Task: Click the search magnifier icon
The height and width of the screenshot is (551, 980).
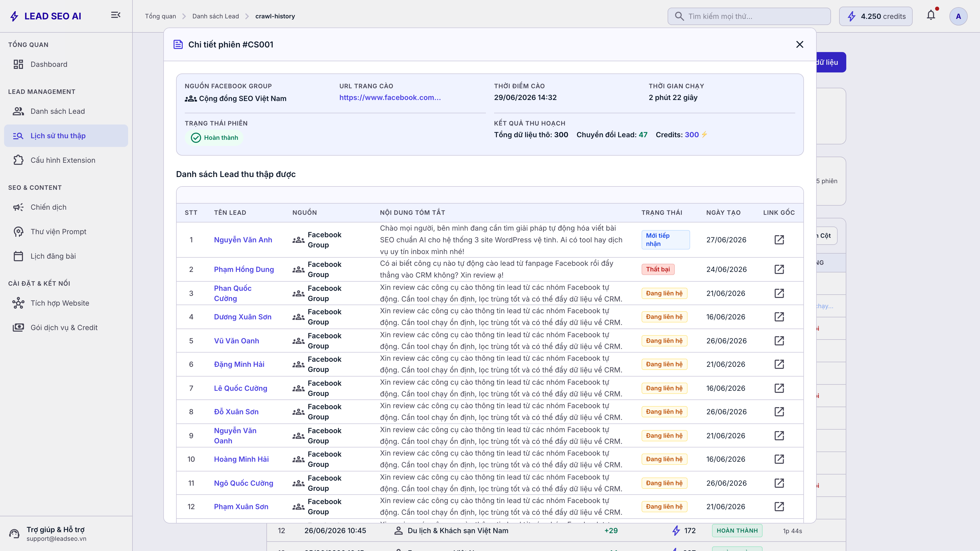Action: 679,16
